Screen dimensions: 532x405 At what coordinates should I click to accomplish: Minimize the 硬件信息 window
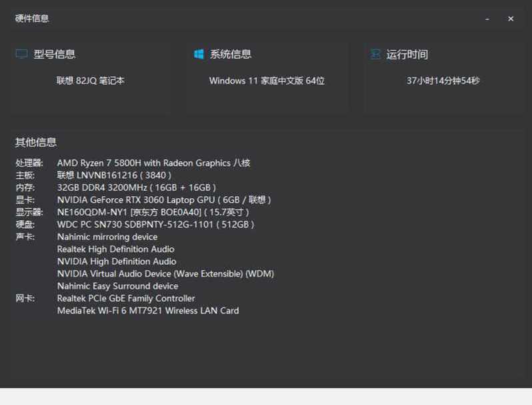(x=487, y=19)
